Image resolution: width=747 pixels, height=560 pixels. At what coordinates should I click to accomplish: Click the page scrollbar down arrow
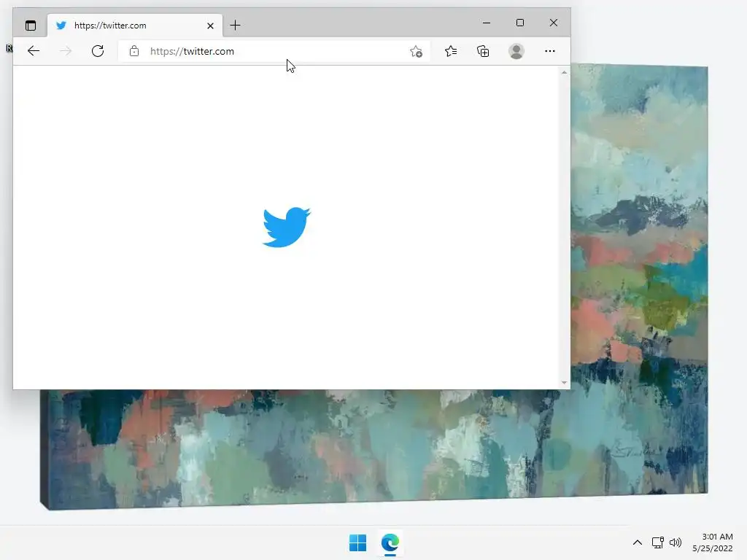564,382
